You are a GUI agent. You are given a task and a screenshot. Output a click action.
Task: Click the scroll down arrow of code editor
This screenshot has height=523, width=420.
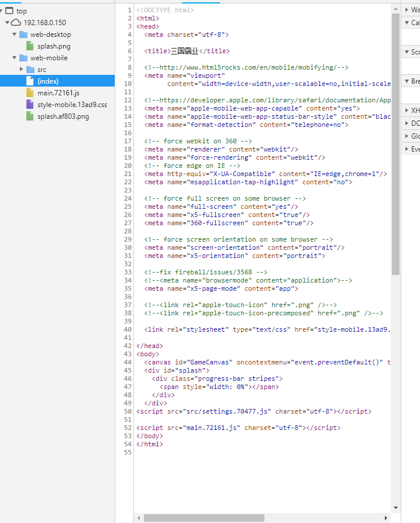click(395, 508)
